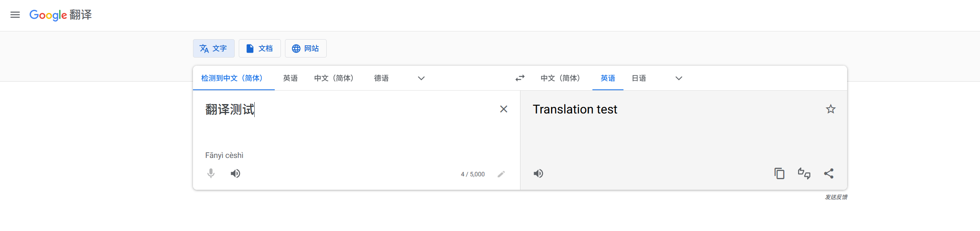Listen to the source text audio

tap(235, 173)
